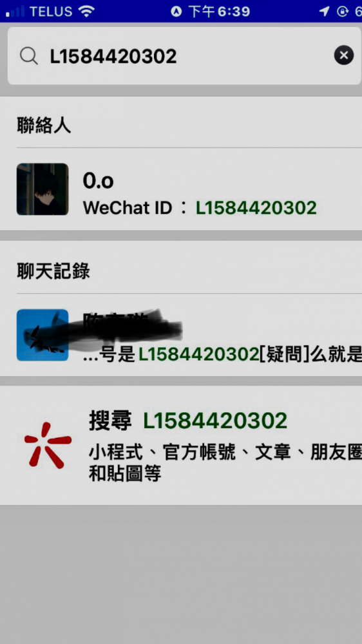The image size is (362, 644).
Task: Tap the 下午6:39 clock in status bar
Action: (x=219, y=12)
